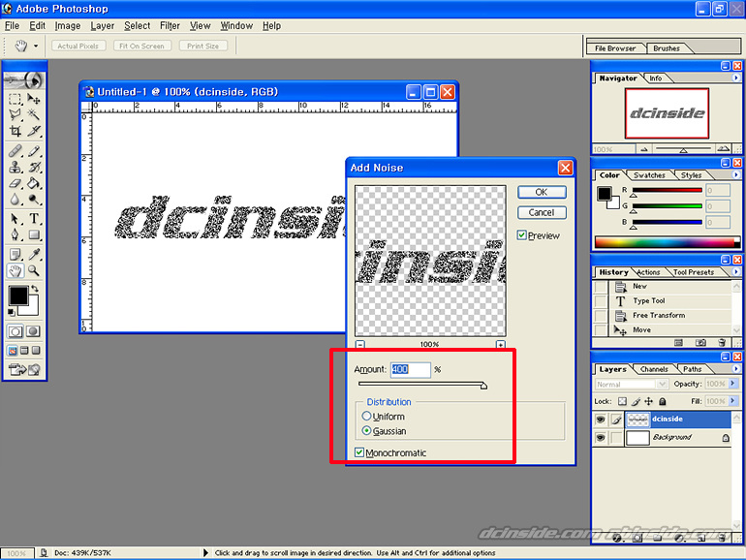
Task: Toggle lock transparent pixels
Action: (622, 401)
